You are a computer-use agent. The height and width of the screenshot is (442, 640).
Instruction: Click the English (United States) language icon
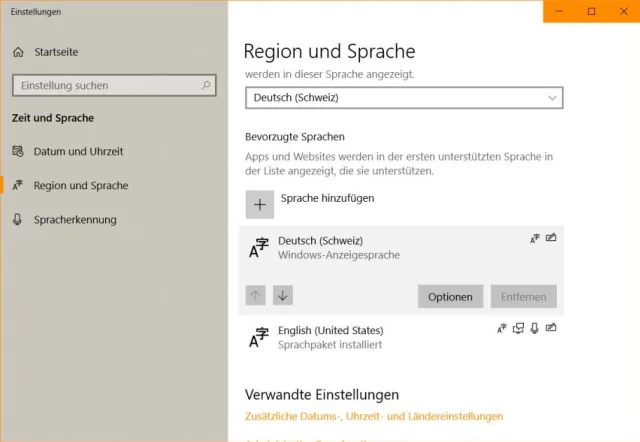259,337
